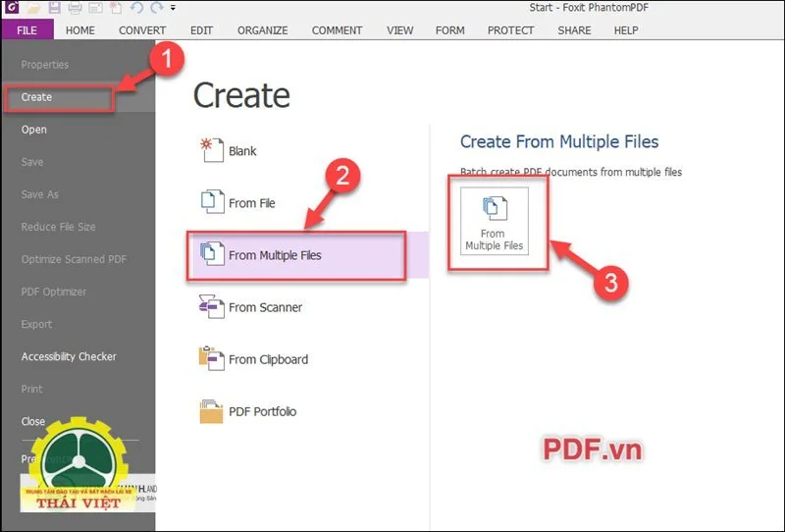
Task: Click the new blank page toolbar icon
Action: pyautogui.click(x=116, y=8)
